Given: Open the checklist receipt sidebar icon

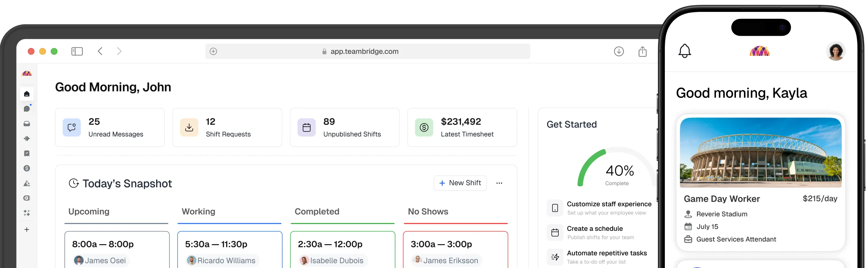Looking at the screenshot, I should (x=27, y=154).
